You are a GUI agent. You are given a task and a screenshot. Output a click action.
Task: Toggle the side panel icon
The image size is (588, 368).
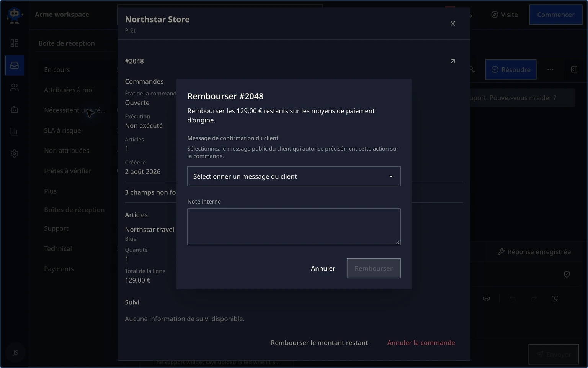[574, 70]
